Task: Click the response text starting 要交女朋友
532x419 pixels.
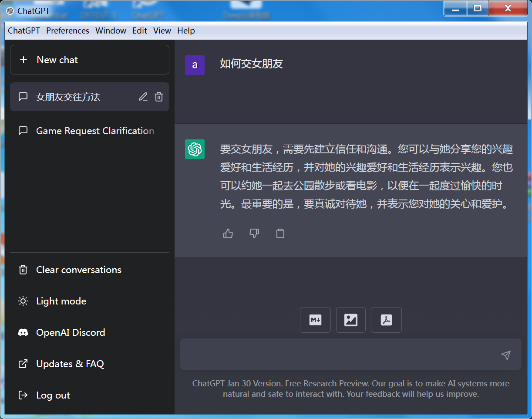Action: point(367,176)
